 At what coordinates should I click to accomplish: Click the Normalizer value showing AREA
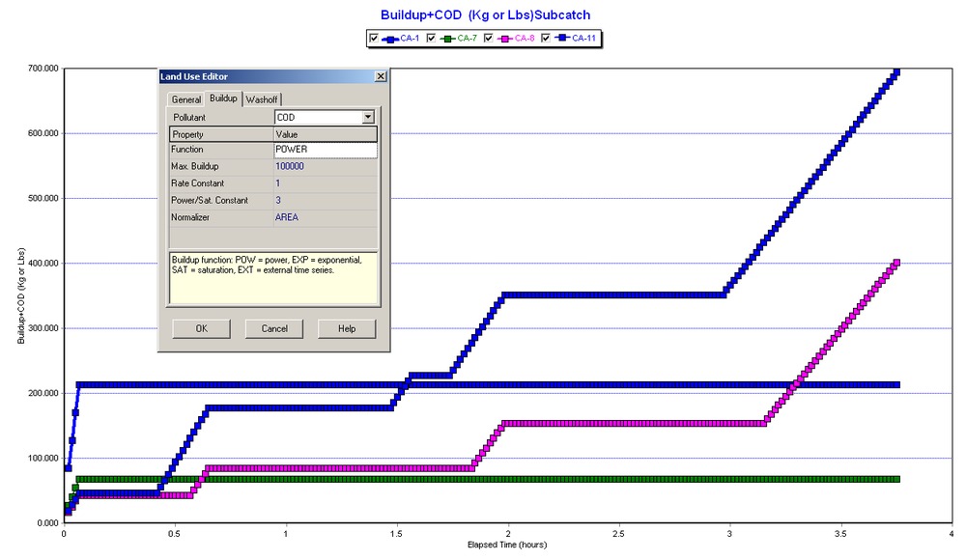(x=319, y=216)
